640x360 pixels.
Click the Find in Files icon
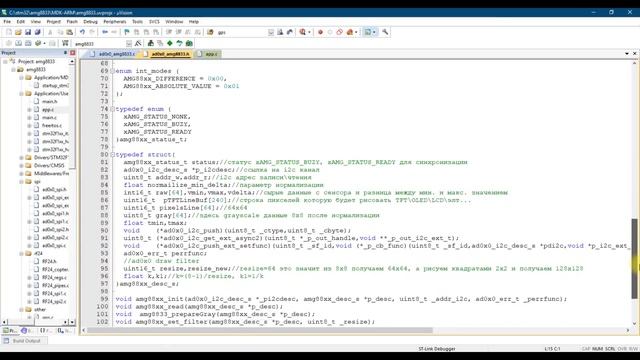pyautogui.click(x=210, y=32)
